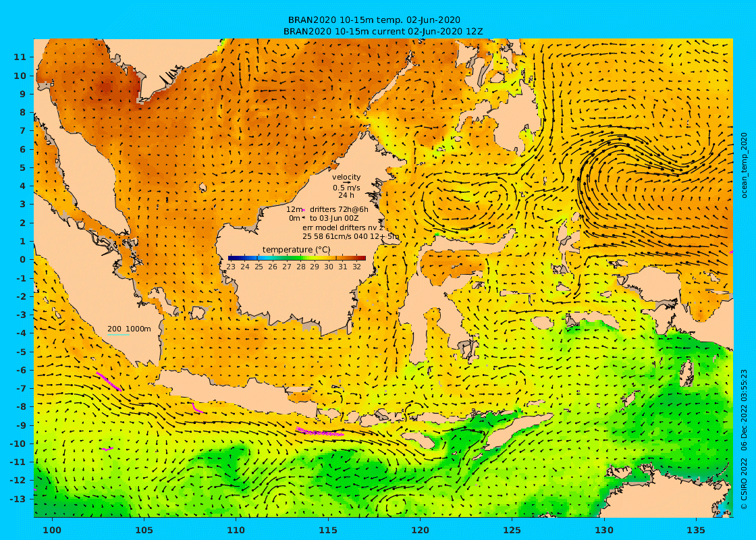Click the black '0m' drifter marker in legend

[304, 218]
